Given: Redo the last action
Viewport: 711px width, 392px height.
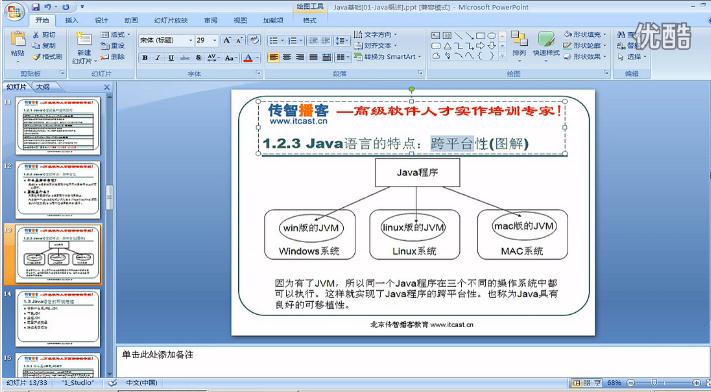Looking at the screenshot, I should [66, 7].
